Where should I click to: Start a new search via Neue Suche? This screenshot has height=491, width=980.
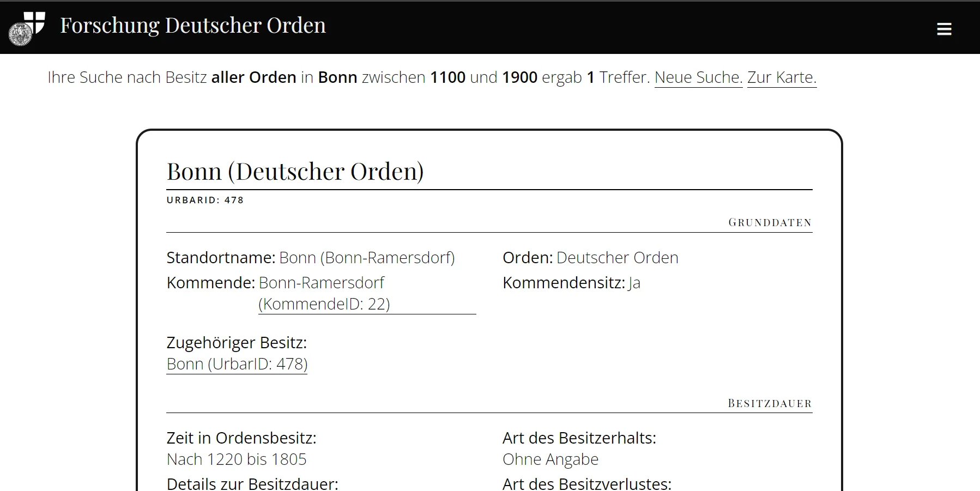(698, 77)
